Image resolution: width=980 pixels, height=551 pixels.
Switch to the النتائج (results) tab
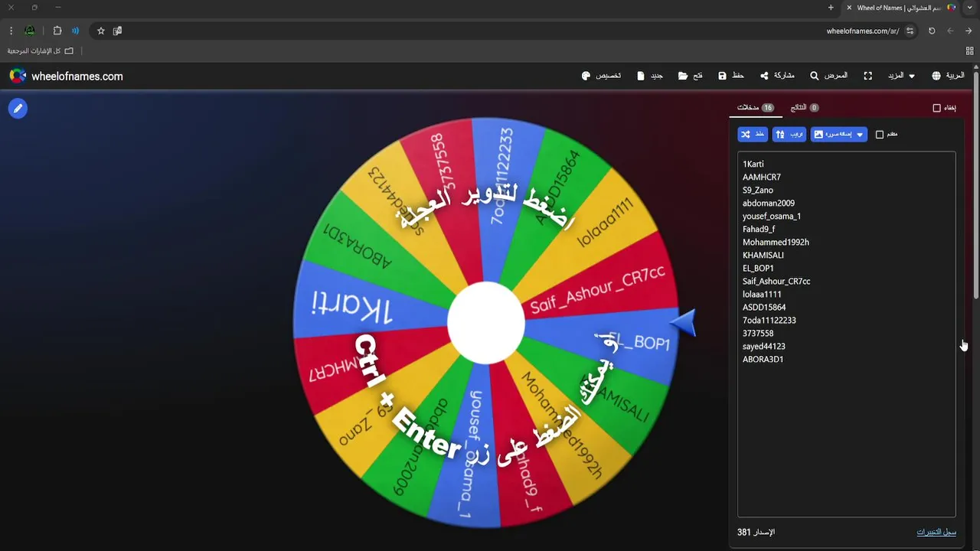pos(805,108)
